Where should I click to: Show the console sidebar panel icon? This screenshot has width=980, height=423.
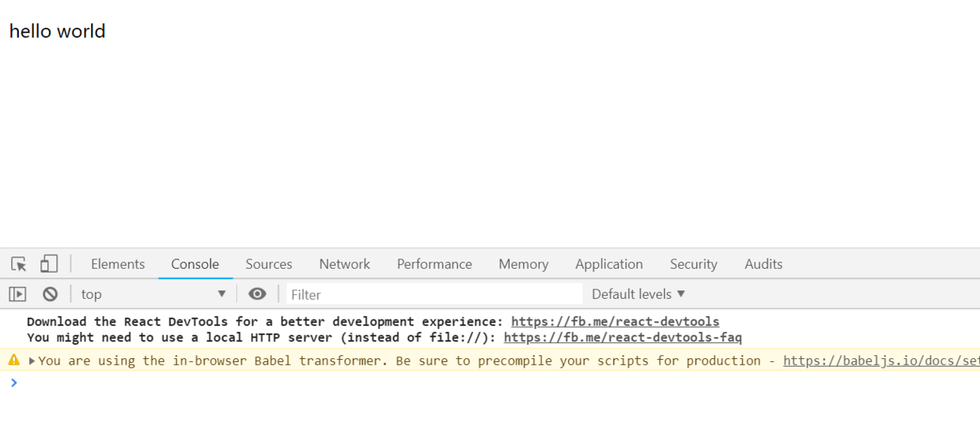pyautogui.click(x=17, y=294)
